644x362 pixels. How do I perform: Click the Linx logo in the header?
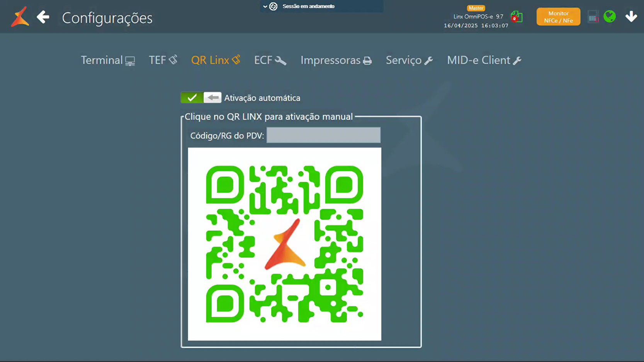[x=20, y=17]
